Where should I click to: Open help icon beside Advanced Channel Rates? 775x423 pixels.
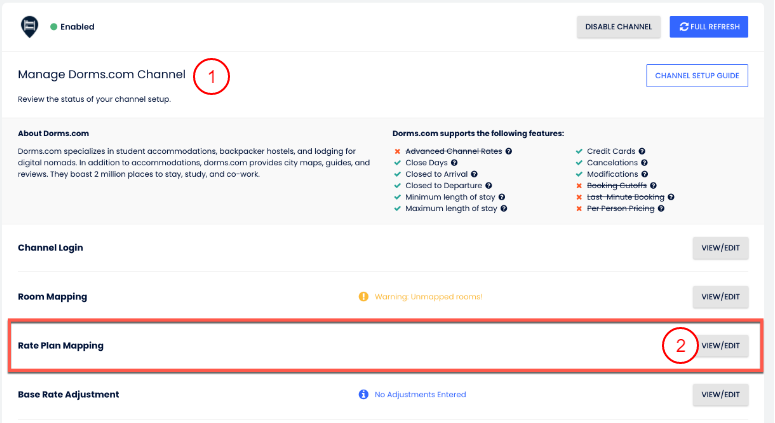(x=509, y=151)
